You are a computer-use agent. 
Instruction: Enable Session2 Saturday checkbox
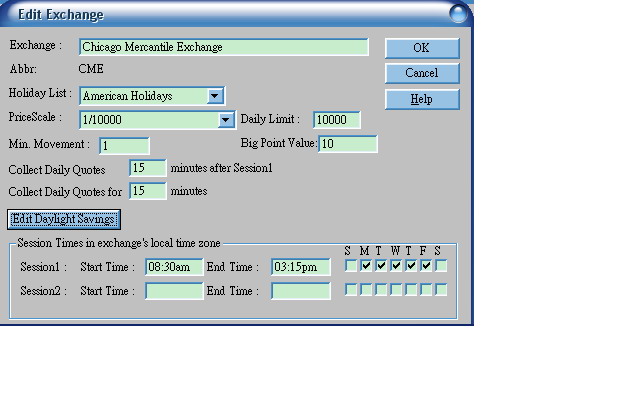[x=441, y=290]
